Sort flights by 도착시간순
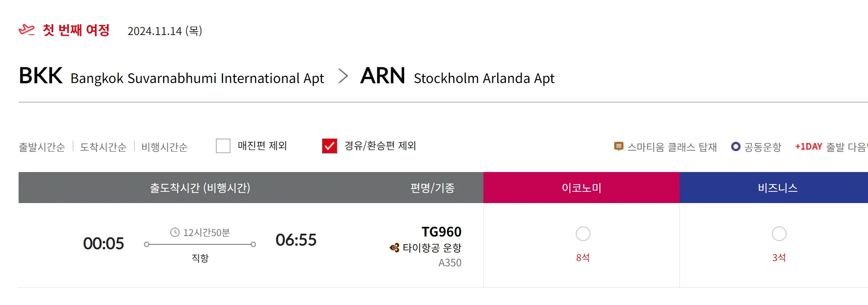Screen dimensions: 868x305 point(103,147)
